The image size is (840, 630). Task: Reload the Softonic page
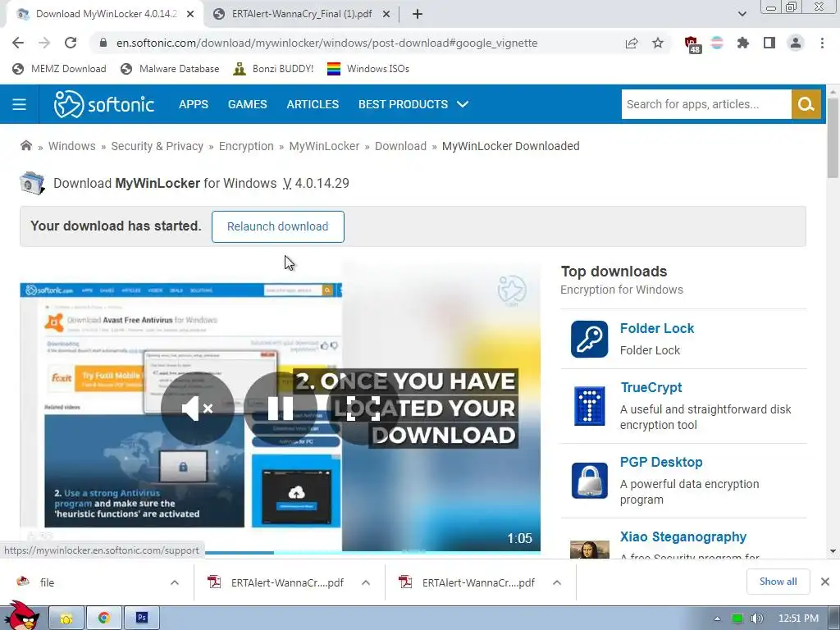coord(71,43)
